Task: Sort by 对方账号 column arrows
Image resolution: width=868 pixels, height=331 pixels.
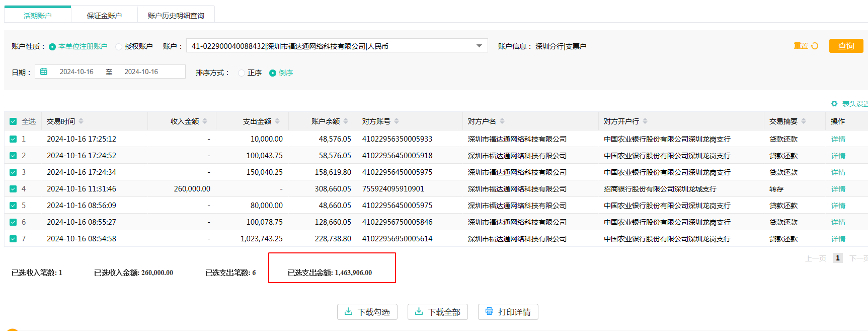Action: pos(397,121)
